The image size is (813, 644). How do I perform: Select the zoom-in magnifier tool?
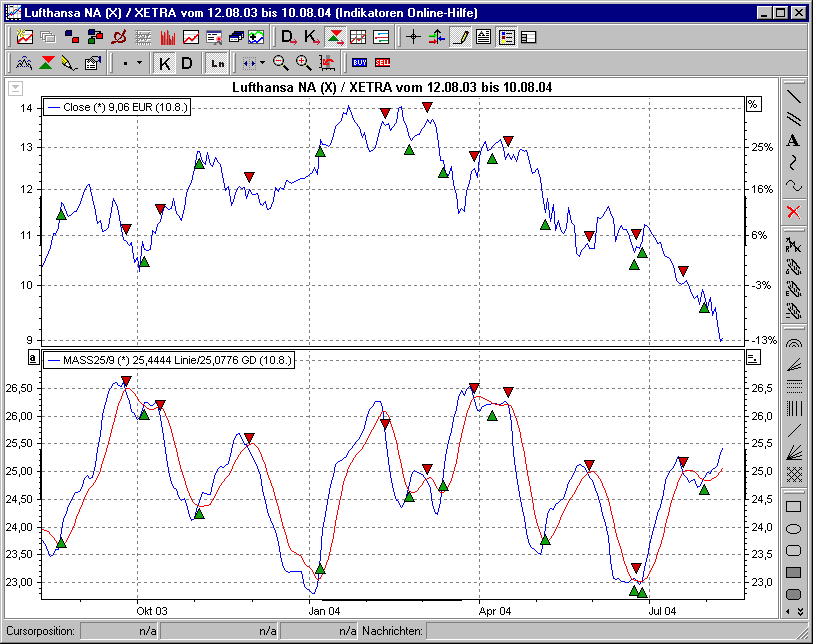tap(302, 62)
